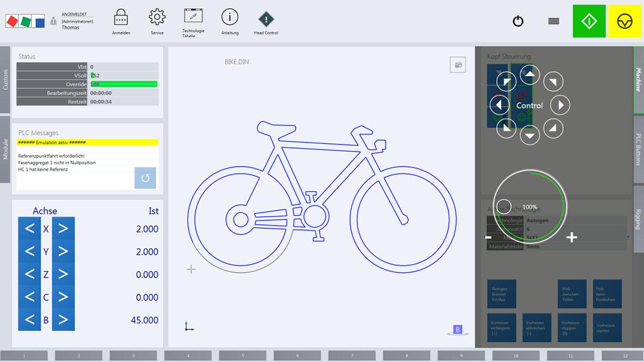Decrease override with minus button

pos(488,237)
